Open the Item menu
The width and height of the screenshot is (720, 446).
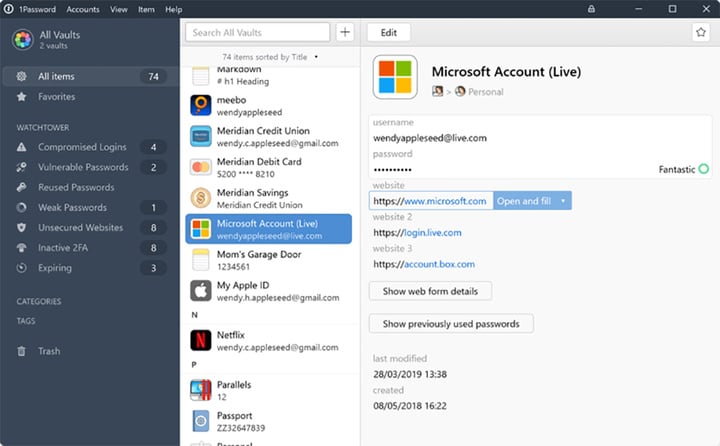click(146, 9)
